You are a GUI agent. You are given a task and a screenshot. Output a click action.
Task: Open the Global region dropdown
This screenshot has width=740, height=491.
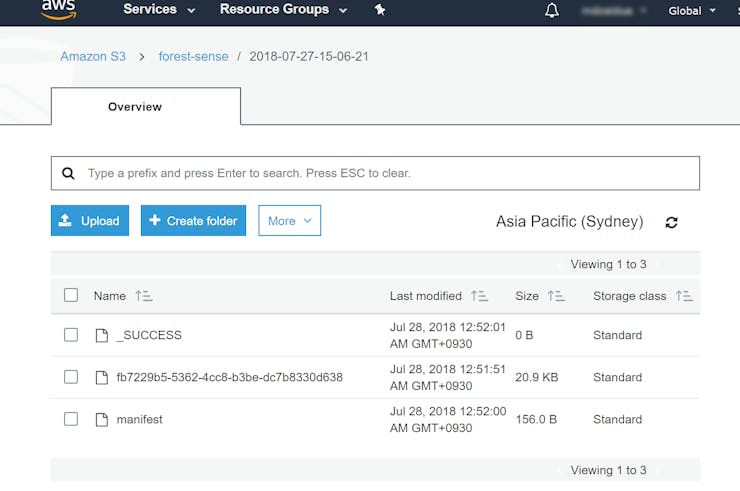tap(692, 10)
